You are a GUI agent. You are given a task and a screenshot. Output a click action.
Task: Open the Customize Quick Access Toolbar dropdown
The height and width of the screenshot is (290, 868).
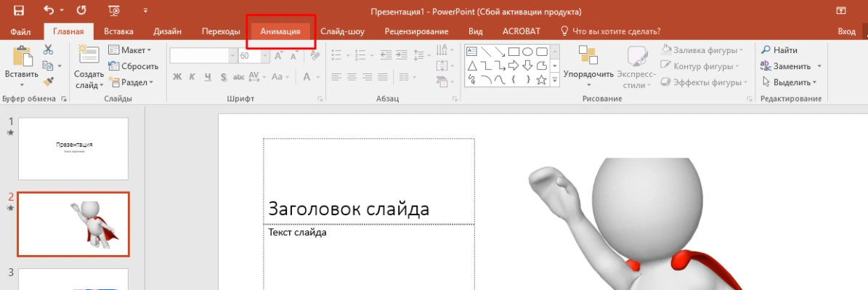[145, 10]
